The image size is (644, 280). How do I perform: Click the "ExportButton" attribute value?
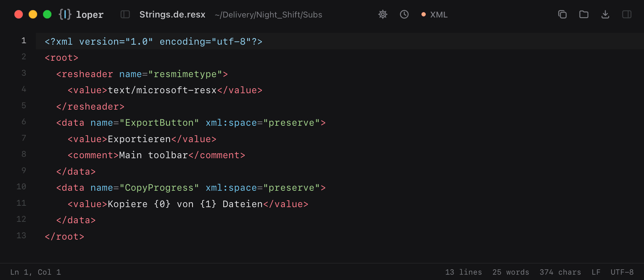click(159, 123)
